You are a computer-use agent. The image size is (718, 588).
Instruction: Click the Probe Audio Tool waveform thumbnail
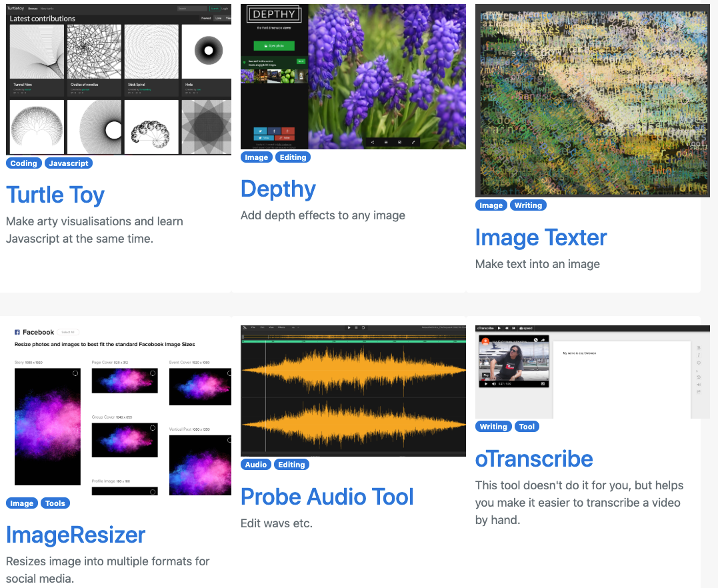coord(353,391)
